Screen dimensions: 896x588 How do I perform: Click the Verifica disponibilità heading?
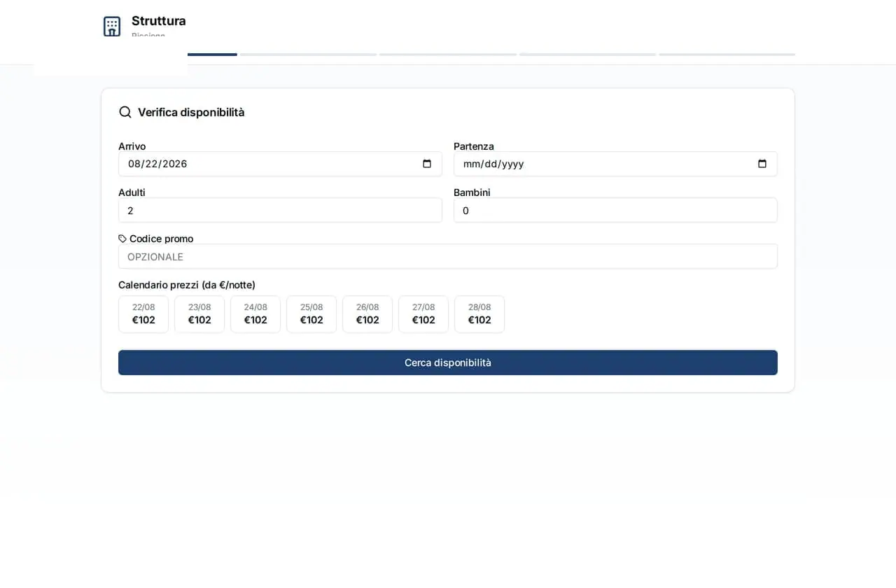(x=191, y=112)
